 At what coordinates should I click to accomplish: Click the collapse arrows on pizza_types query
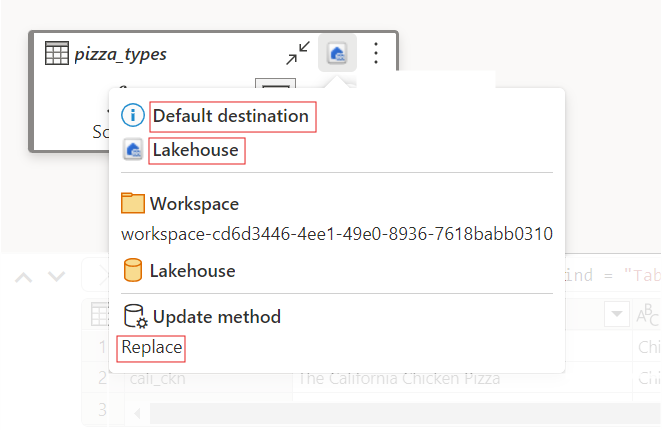point(298,53)
